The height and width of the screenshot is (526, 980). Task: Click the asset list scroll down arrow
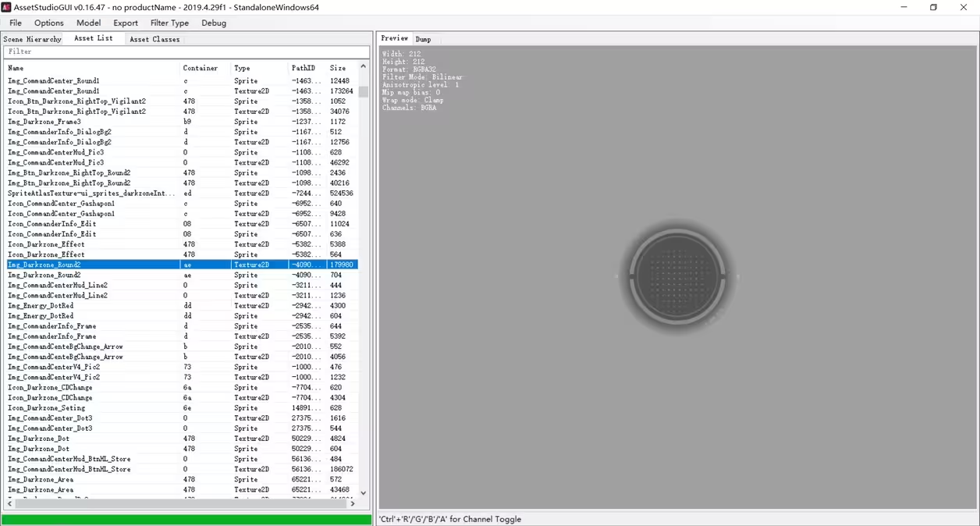[363, 493]
